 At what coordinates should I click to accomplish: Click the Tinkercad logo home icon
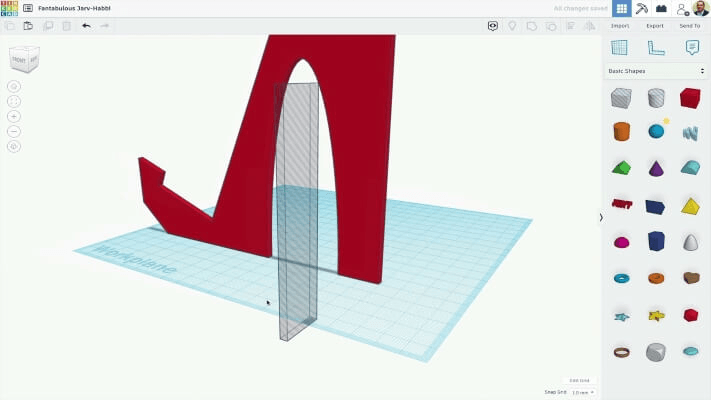(x=9, y=7)
